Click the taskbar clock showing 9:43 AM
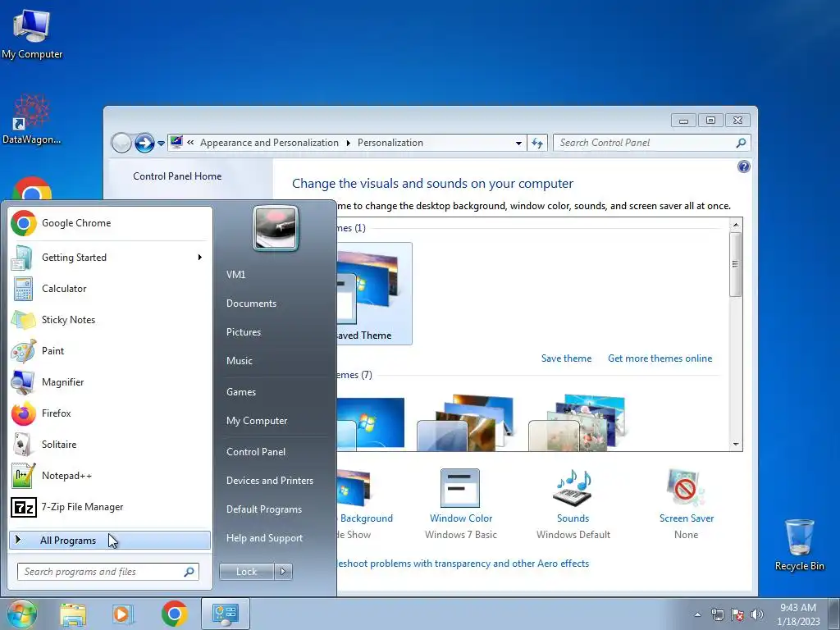 pos(798,614)
